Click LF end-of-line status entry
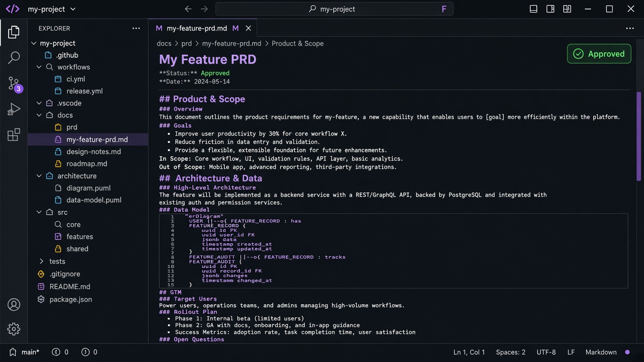644x362 pixels. click(x=571, y=352)
